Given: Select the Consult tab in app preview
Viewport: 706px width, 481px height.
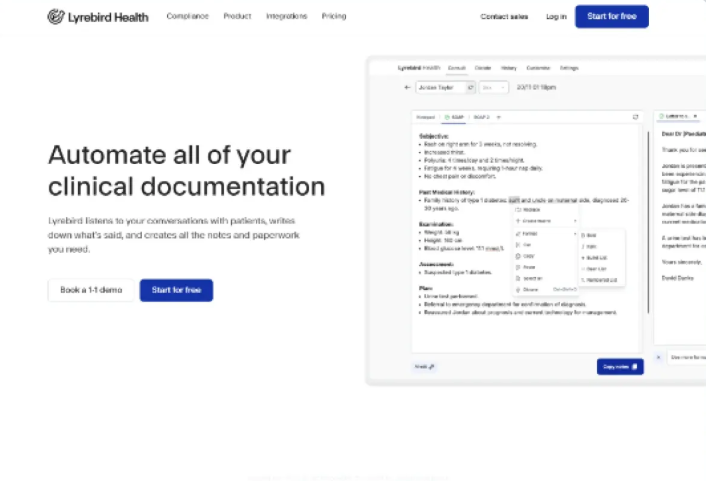Looking at the screenshot, I should click(457, 68).
